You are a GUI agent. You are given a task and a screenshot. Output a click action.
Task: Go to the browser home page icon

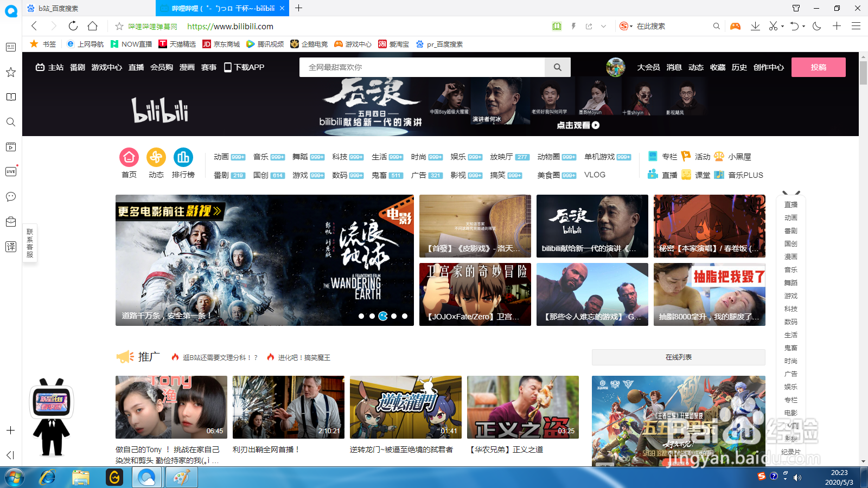coord(93,25)
